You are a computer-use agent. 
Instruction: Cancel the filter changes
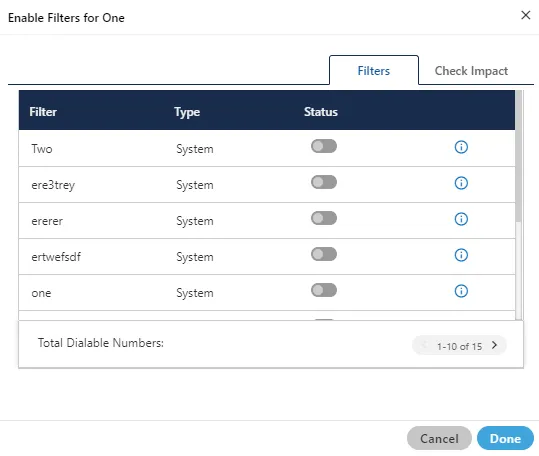coord(439,438)
